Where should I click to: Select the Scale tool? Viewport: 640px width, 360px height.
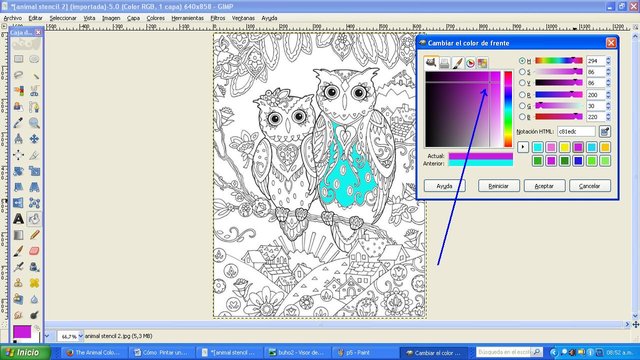34,171
